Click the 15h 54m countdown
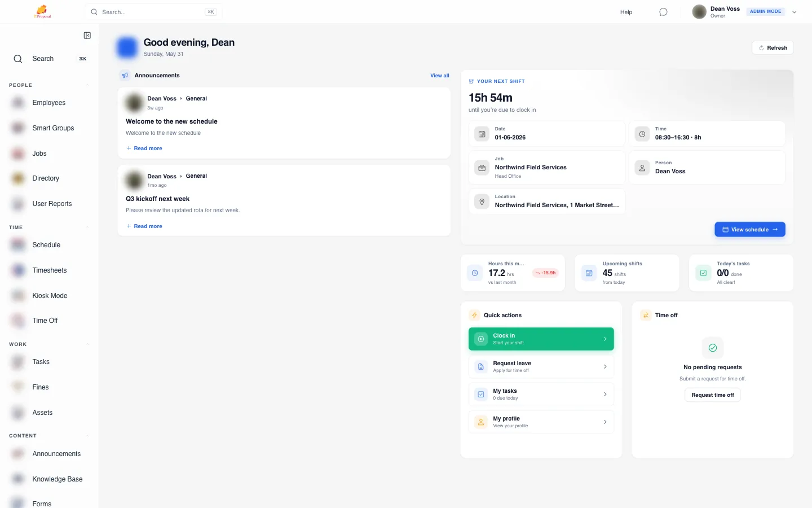The image size is (812, 508). point(491,98)
